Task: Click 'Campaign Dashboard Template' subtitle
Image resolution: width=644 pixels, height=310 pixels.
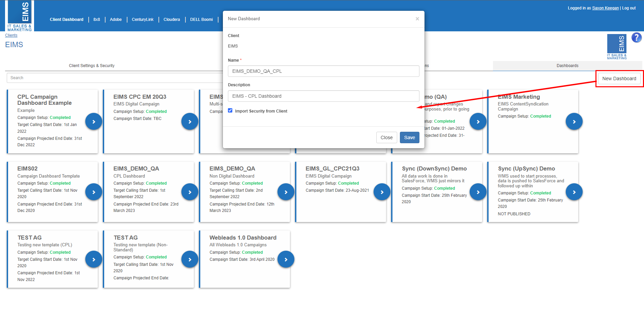Action: coord(49,176)
